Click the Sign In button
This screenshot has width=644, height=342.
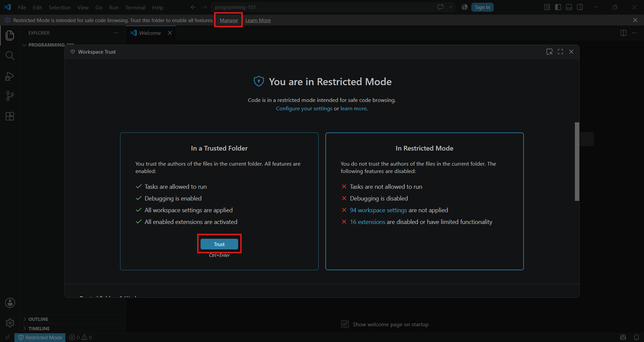tap(482, 7)
